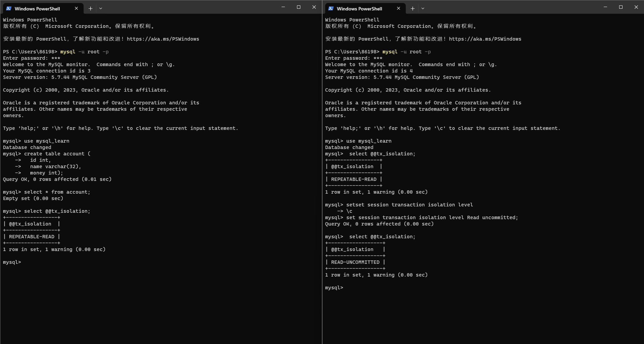The image size is (644, 344).
Task: Close the left window's Windows PowerShell tab
Action: [x=76, y=8]
